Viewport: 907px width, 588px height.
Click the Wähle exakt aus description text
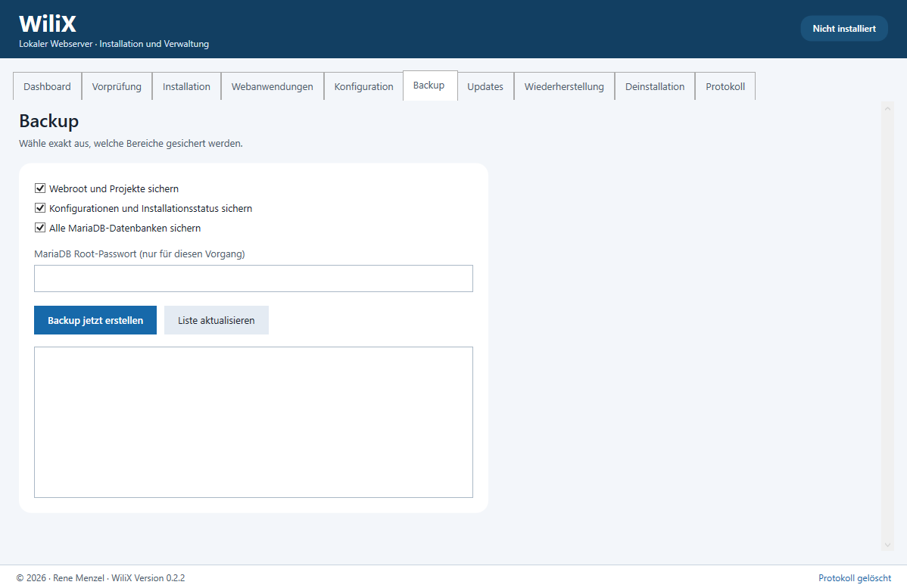pyautogui.click(x=131, y=143)
